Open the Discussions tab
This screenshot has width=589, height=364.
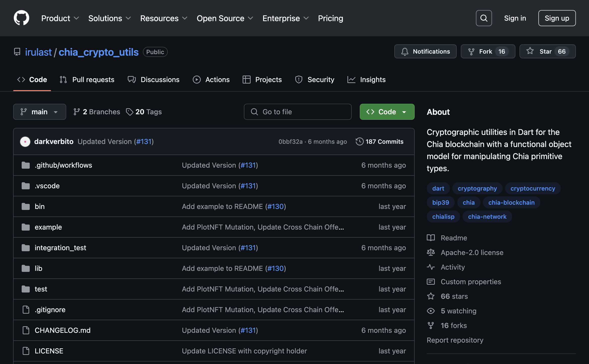(153, 80)
